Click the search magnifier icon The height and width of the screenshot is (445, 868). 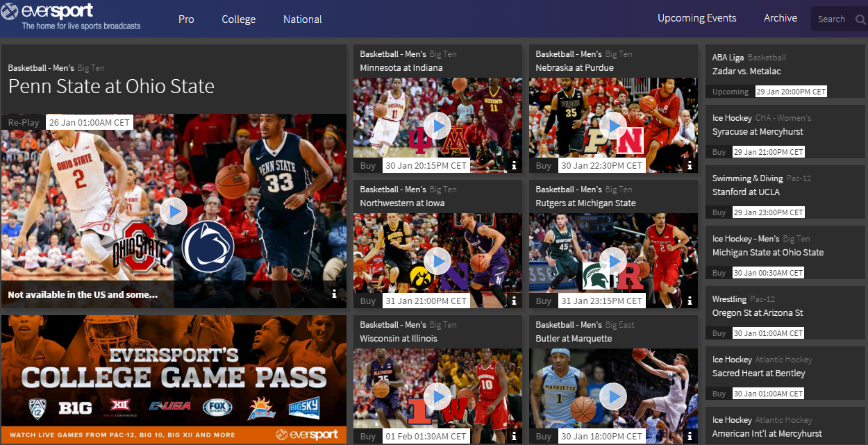pos(860,19)
